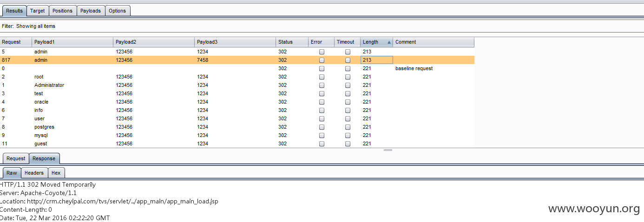Click the Location header line in response
The width and height of the screenshot is (644, 222).
pyautogui.click(x=109, y=201)
